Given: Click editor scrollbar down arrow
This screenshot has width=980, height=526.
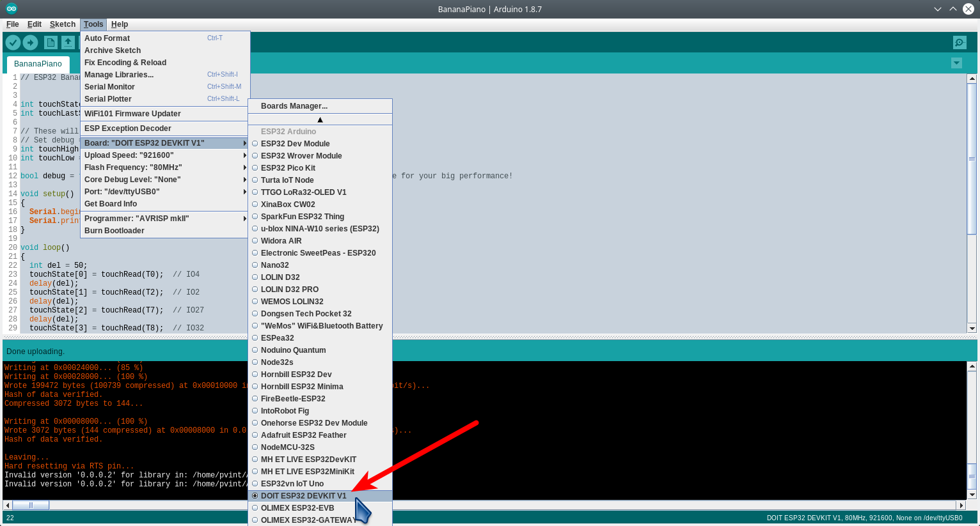Looking at the screenshot, I should 972,329.
